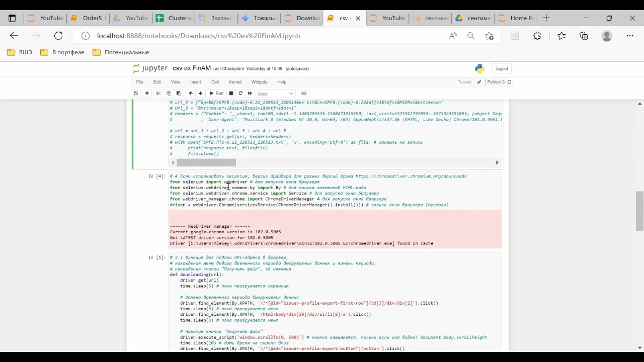Screen dimensions: 644x362
Task: Switch to the Downloa tab
Action: point(302,18)
